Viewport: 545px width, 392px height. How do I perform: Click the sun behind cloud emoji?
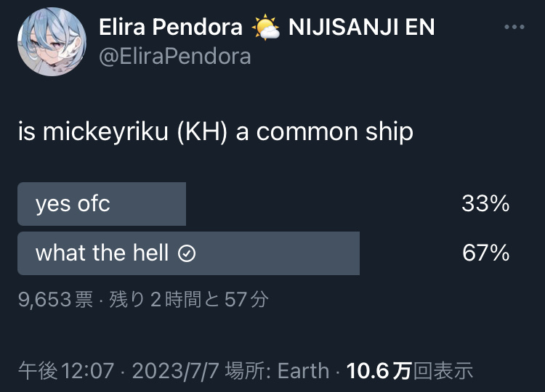(265, 26)
